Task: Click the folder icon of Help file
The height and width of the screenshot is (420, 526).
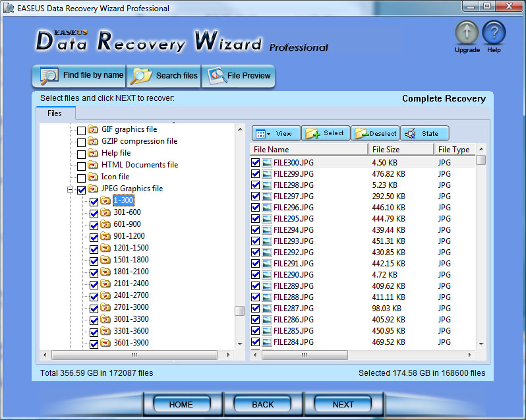Action: (x=93, y=153)
